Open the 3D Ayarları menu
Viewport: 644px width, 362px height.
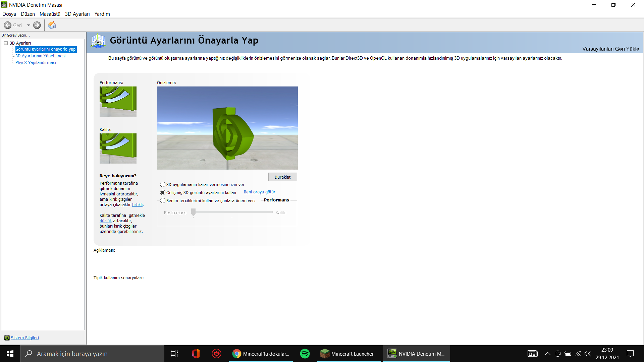pyautogui.click(x=77, y=14)
